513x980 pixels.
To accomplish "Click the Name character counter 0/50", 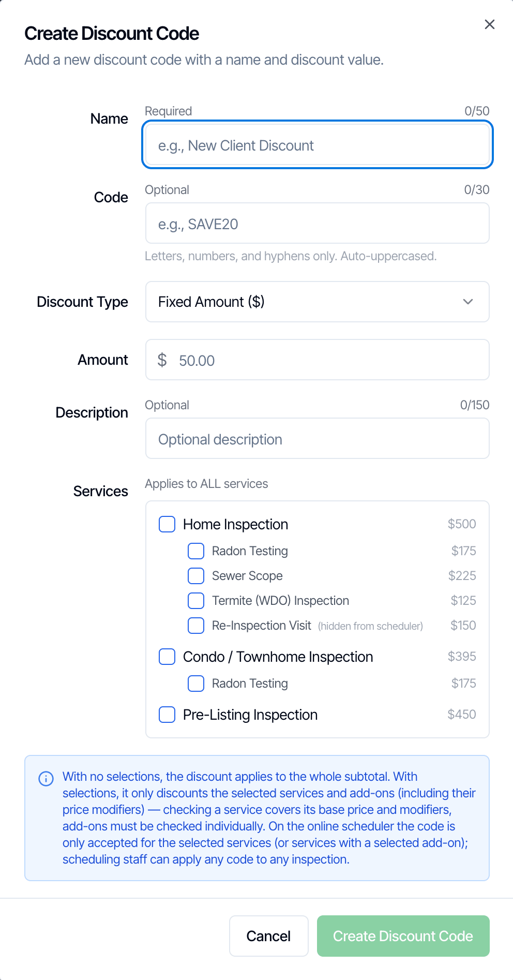I will (477, 111).
